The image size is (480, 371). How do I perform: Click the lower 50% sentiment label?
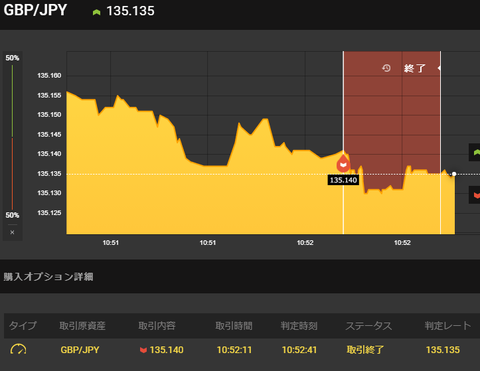(x=12, y=215)
